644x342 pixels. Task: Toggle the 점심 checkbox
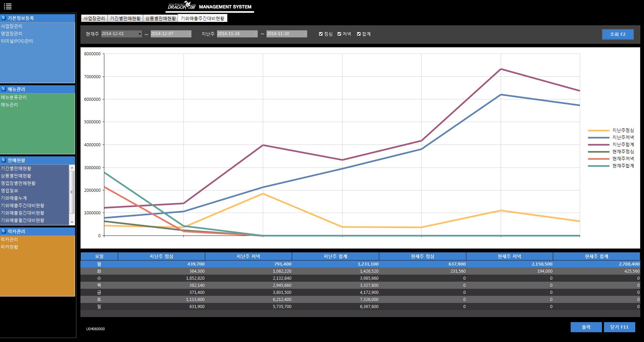click(x=321, y=34)
